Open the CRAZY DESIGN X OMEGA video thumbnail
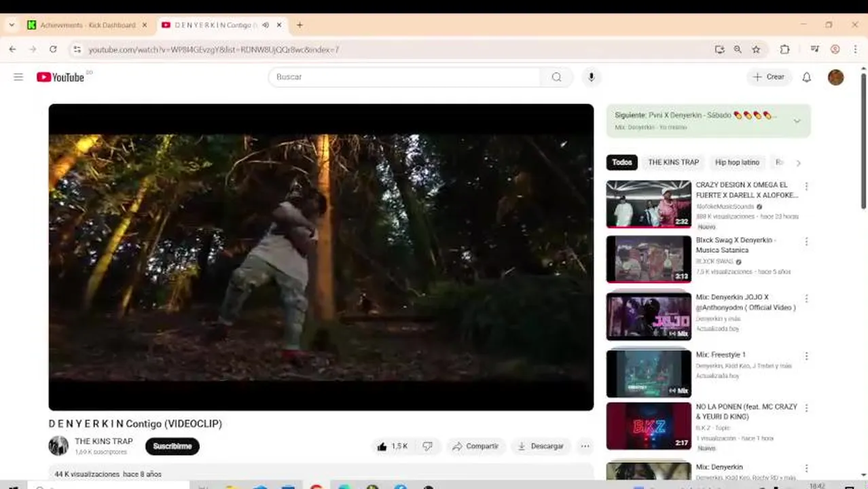This screenshot has width=868, height=489. (x=649, y=204)
